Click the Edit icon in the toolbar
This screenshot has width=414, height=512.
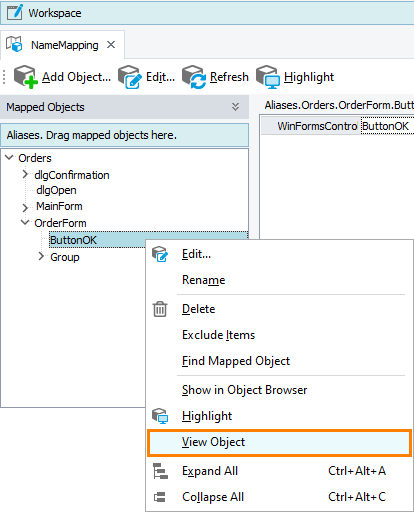pos(129,77)
